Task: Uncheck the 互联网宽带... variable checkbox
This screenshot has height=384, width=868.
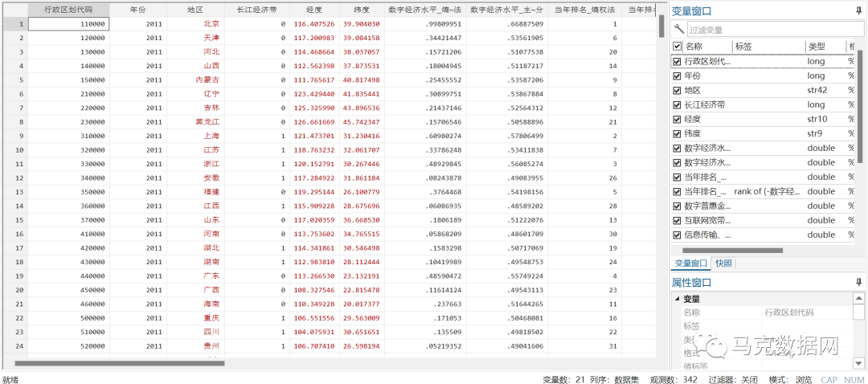Action: 677,220
